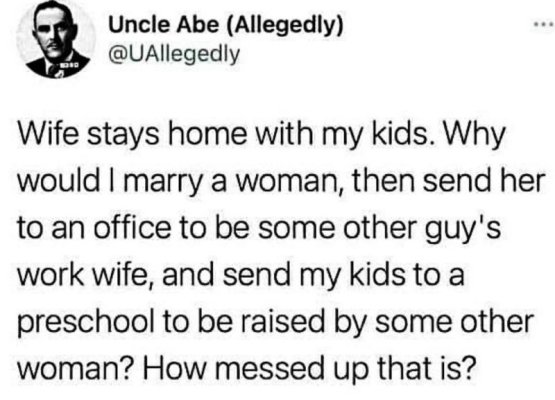Click the final line "How messed up that is?"
Image resolution: width=555 pixels, height=400 pixels.
click(308, 368)
